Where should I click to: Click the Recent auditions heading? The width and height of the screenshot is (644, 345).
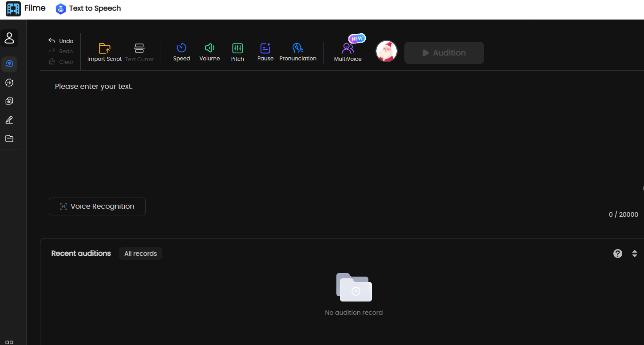pyautogui.click(x=81, y=253)
